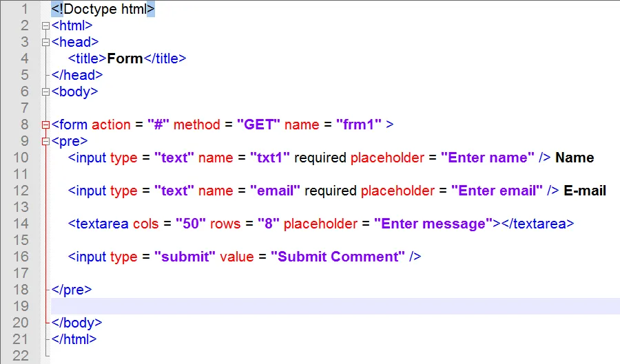Viewport: 620px width, 364px height.
Task: Click the "email" name value
Action: click(275, 191)
